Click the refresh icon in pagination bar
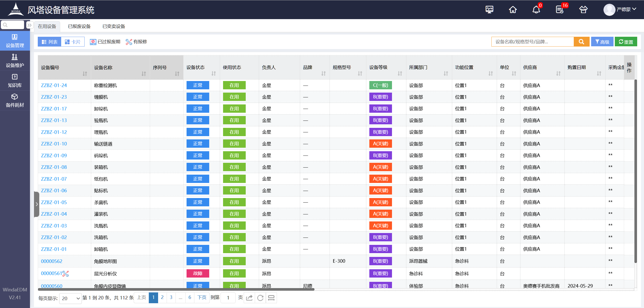644x308 pixels. pyautogui.click(x=260, y=298)
